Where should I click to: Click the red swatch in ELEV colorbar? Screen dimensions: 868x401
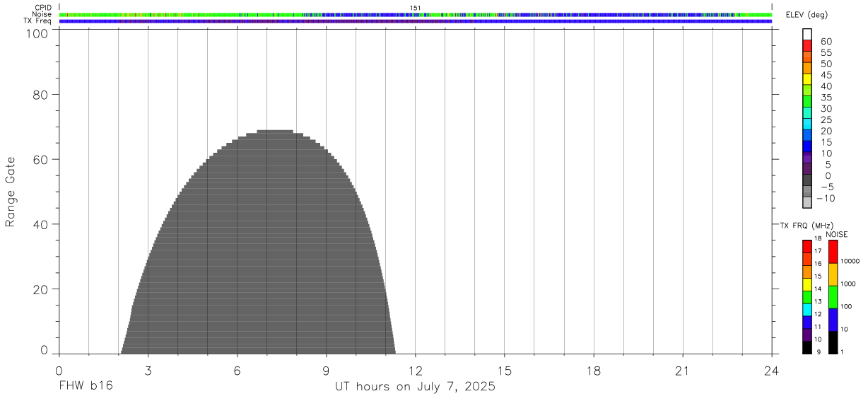tap(807, 45)
